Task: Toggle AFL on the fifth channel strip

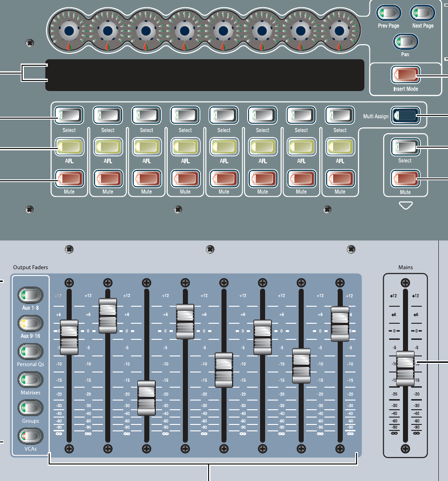Action: (224, 147)
